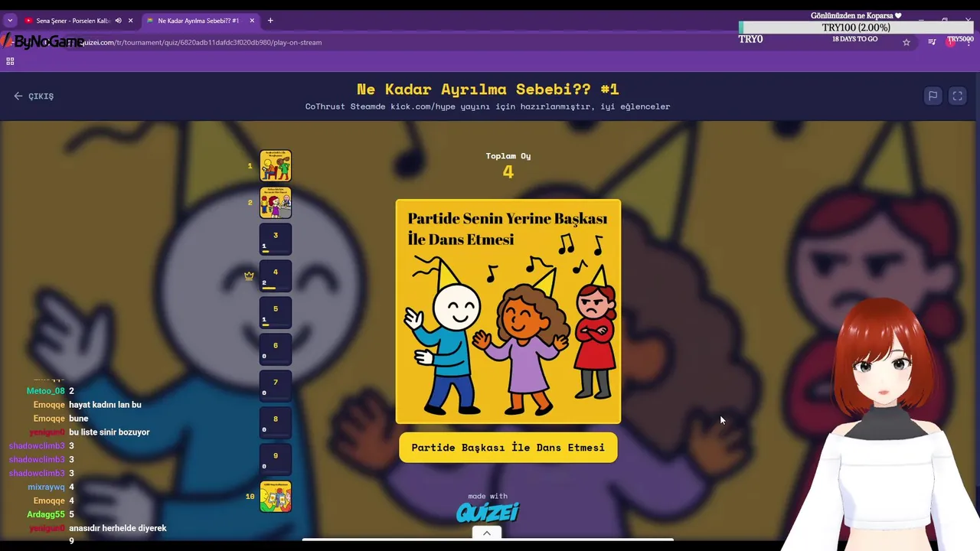Click the ÇIKIŞ back arrow

18,96
